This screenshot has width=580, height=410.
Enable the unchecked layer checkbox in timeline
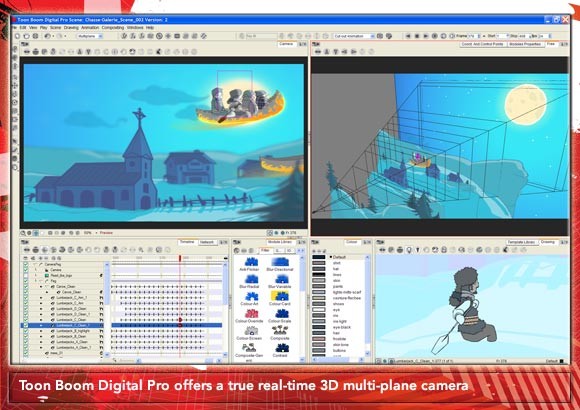(26, 276)
